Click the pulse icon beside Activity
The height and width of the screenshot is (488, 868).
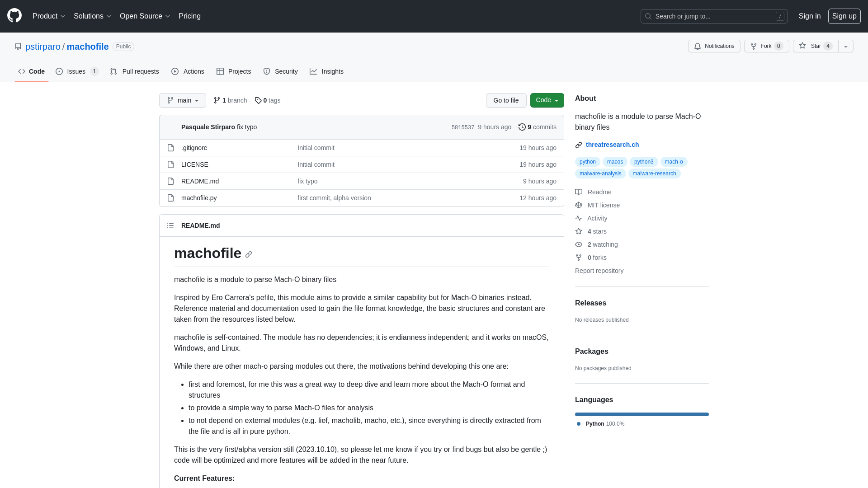coord(579,218)
